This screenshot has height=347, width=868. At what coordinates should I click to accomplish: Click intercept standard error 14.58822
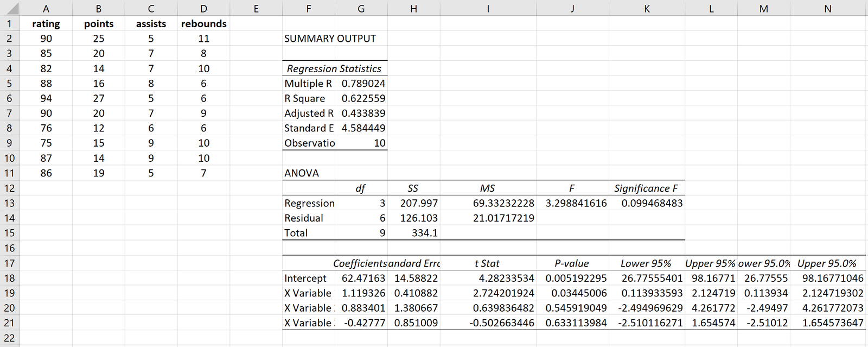413,278
